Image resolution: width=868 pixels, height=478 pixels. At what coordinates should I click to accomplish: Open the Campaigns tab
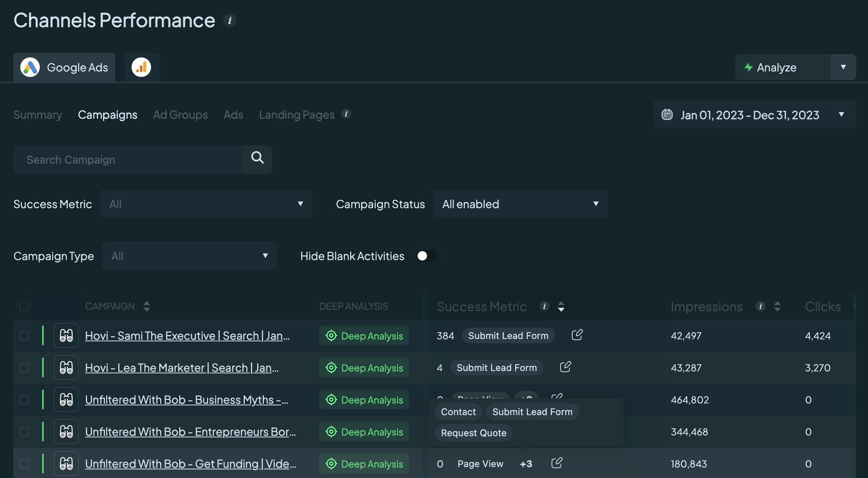(x=108, y=114)
